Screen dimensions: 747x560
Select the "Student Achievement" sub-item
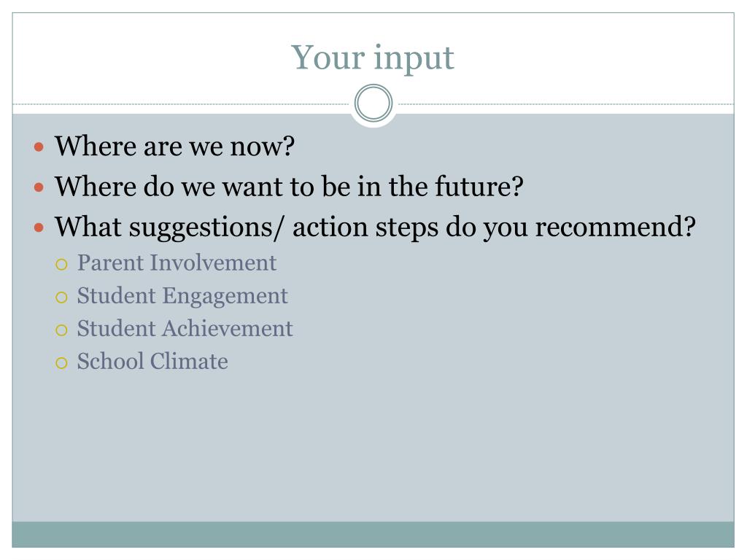click(x=185, y=329)
